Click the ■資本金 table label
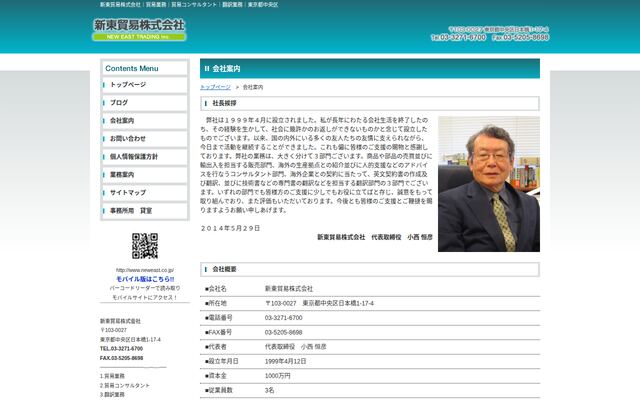 point(216,376)
